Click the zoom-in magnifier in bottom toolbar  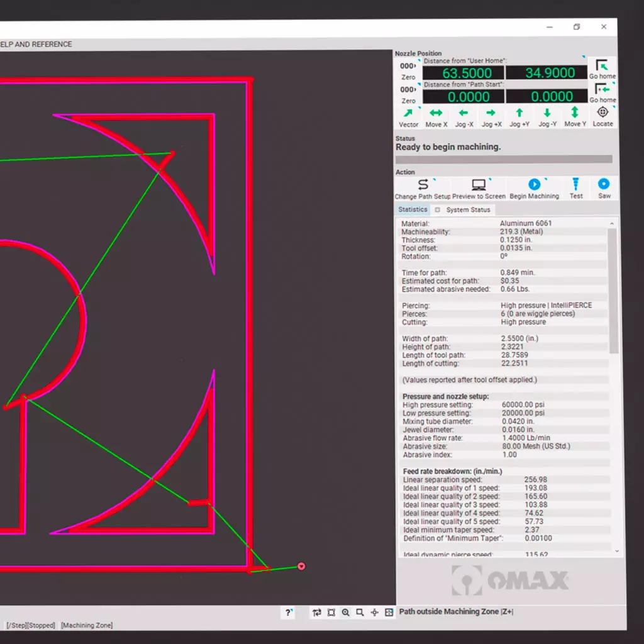pos(346,612)
